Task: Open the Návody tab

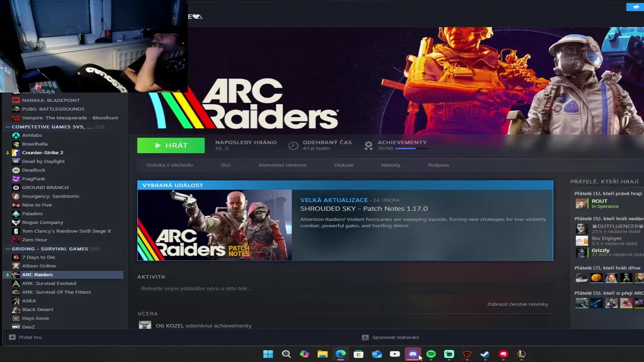Action: coord(391,165)
